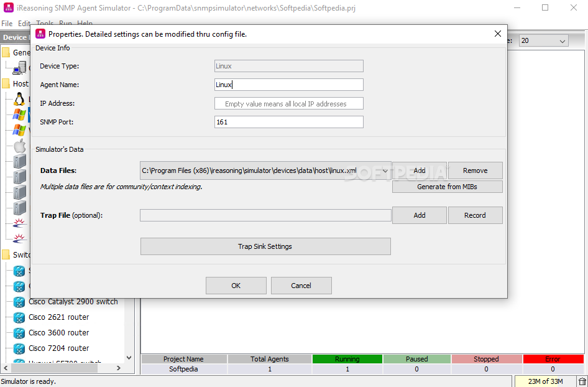588x387 pixels.
Task: Open the File menu
Action: pos(7,23)
